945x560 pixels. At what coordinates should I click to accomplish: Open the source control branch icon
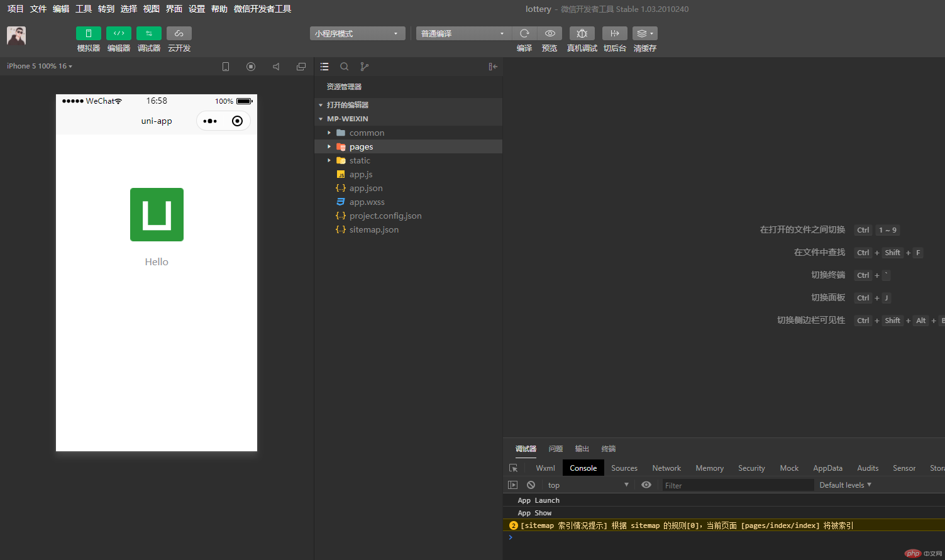(364, 67)
